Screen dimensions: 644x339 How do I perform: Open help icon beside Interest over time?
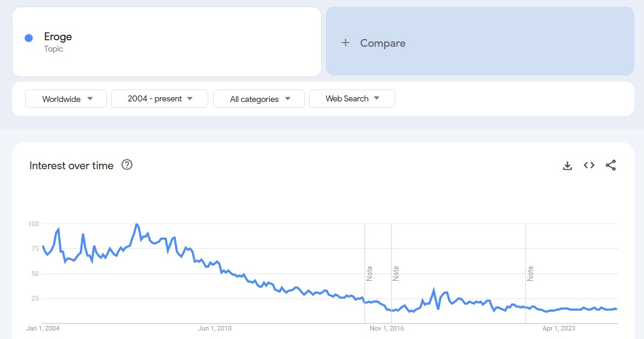[127, 165]
